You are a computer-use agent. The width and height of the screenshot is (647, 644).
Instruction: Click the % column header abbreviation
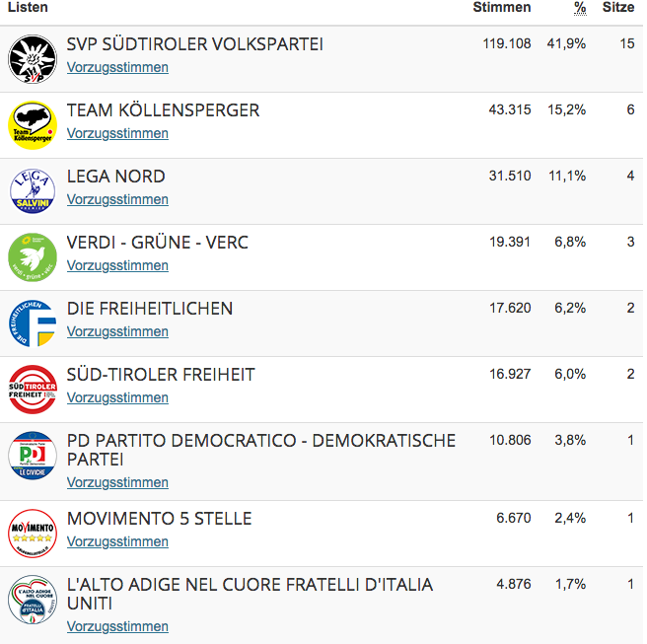coord(580,8)
